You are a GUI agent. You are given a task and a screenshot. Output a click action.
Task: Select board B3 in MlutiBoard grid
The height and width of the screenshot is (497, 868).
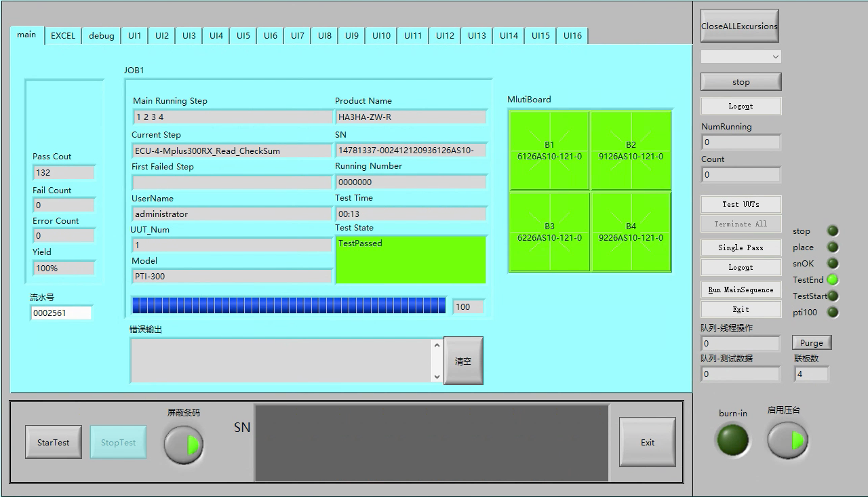tap(549, 232)
